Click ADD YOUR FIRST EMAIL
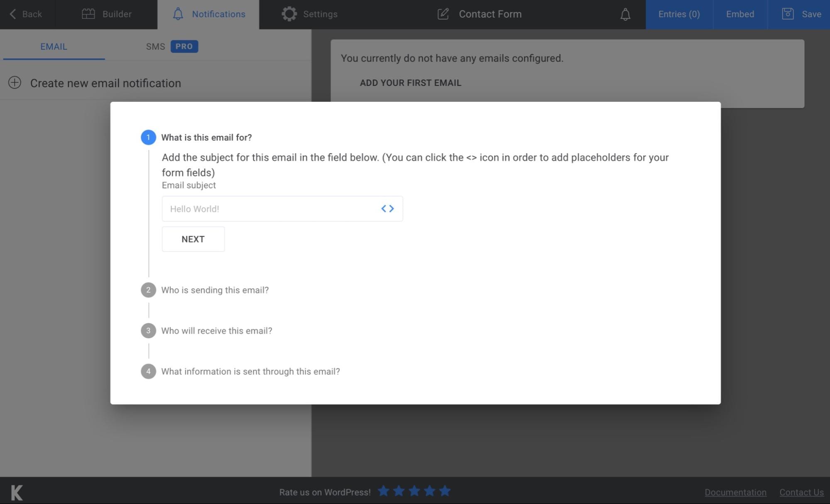The height and width of the screenshot is (504, 830). click(410, 83)
